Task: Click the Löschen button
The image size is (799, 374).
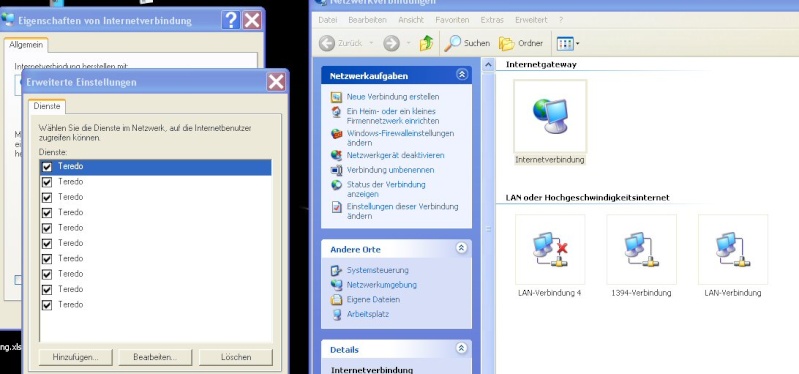Action: 235,357
